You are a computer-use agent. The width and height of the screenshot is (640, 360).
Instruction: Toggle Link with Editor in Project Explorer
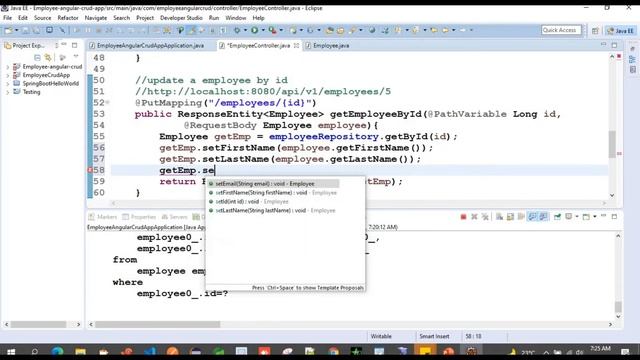coord(48,58)
